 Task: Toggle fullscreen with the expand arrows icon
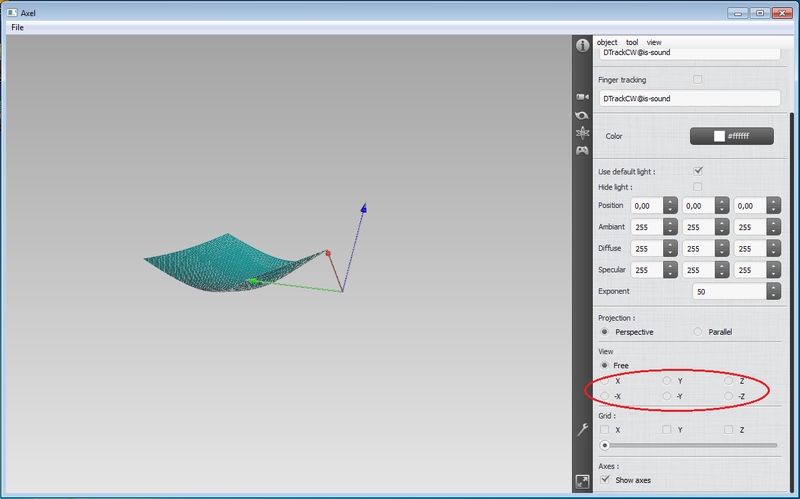(x=582, y=482)
